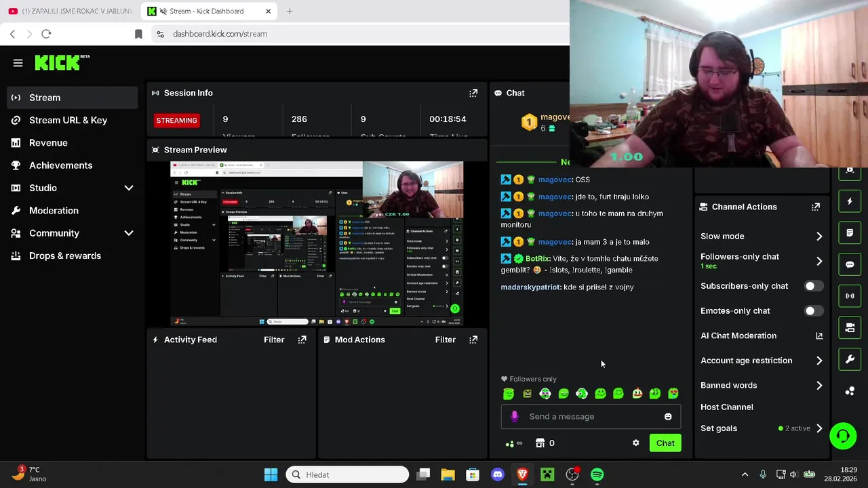This screenshot has width=868, height=488.
Task: Open Spotify from the taskbar
Action: [597, 474]
